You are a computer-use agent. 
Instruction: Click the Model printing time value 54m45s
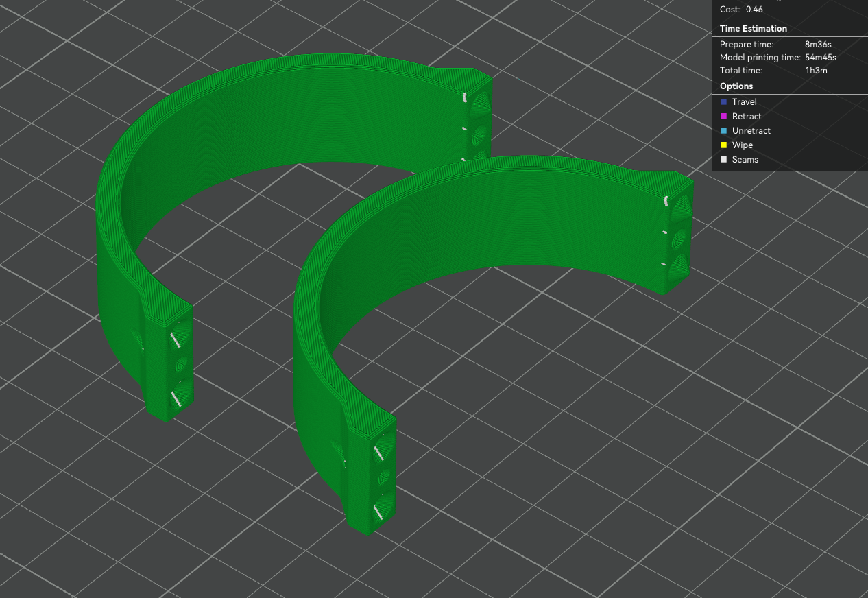[x=821, y=57]
